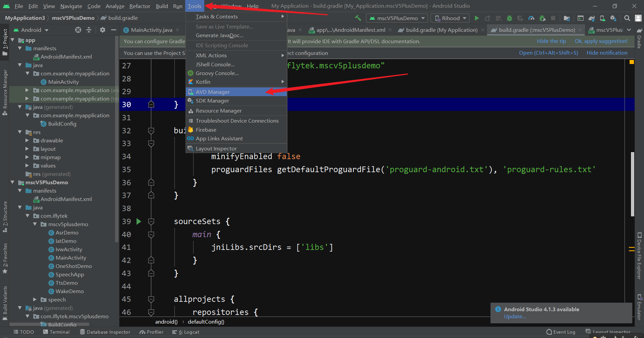The width and height of the screenshot is (644, 338).
Task: Open AVD Manager icon in main toolbar
Action: pos(602,18)
